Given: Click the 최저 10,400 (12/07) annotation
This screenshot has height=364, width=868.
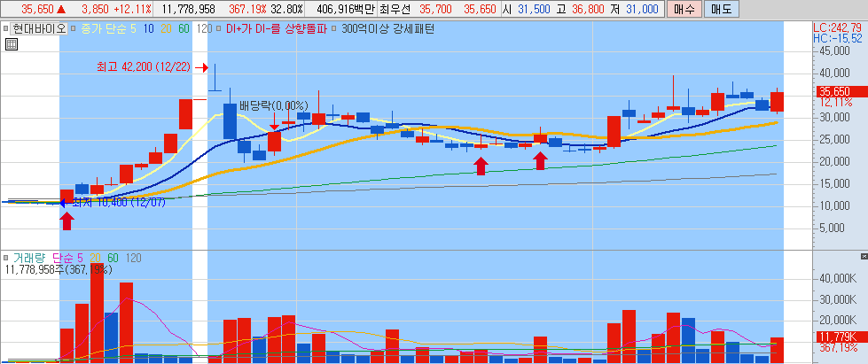Looking at the screenshot, I should tap(119, 203).
